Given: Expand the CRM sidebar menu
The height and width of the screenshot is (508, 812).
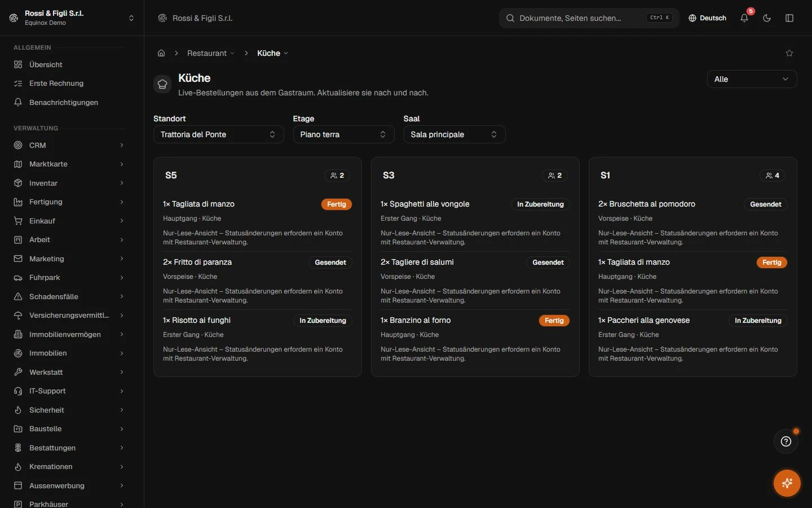Looking at the screenshot, I should pyautogui.click(x=69, y=145).
